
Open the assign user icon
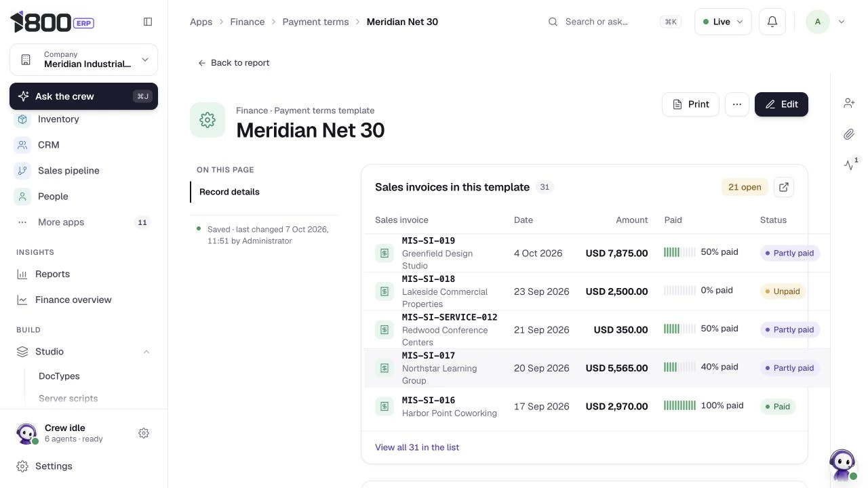849,103
